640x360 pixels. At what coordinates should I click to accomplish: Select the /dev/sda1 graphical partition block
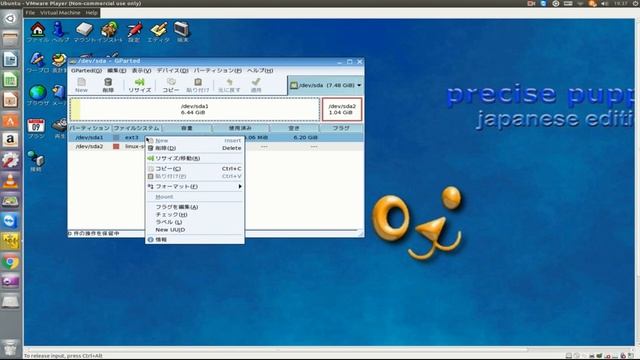tap(195, 109)
